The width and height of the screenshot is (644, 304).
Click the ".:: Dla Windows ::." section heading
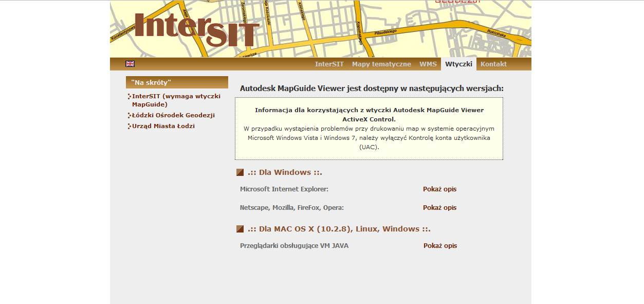click(x=285, y=172)
